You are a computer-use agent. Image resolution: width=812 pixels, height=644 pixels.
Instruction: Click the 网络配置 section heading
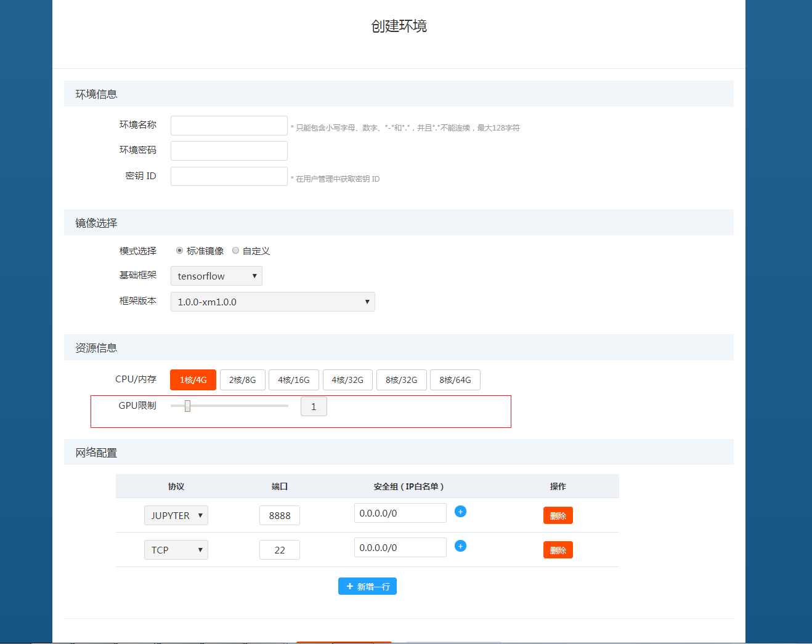point(96,453)
